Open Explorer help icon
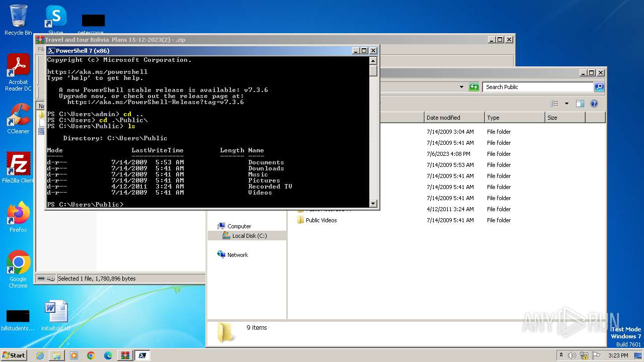644x362 pixels. [x=594, y=104]
